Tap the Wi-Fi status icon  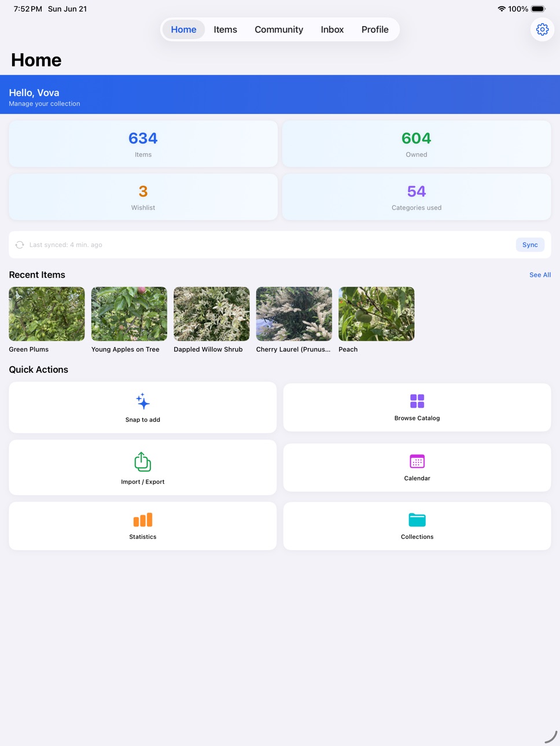pos(502,9)
